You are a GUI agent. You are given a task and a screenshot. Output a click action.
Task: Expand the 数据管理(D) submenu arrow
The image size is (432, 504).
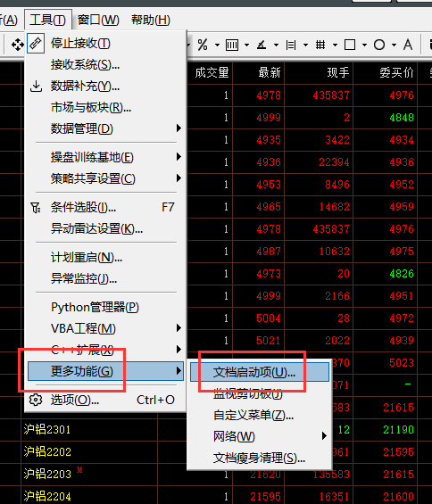pos(179,128)
